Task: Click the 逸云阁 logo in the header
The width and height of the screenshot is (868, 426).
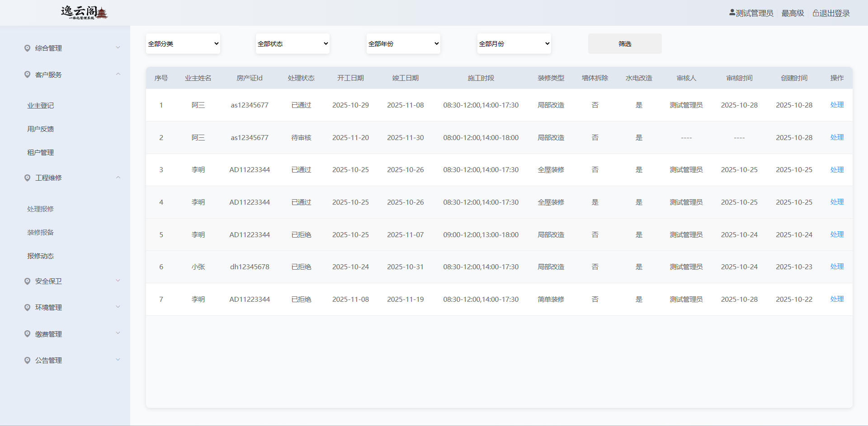Action: (x=84, y=13)
